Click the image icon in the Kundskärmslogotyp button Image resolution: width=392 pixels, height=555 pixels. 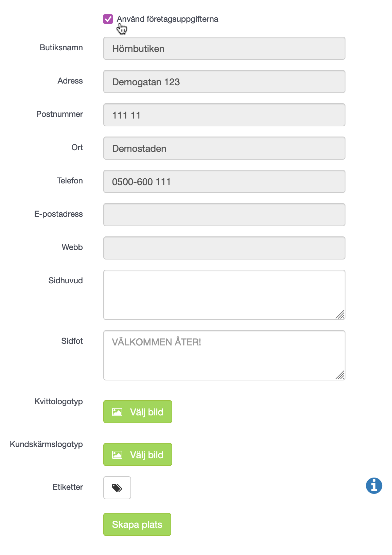[117, 455]
